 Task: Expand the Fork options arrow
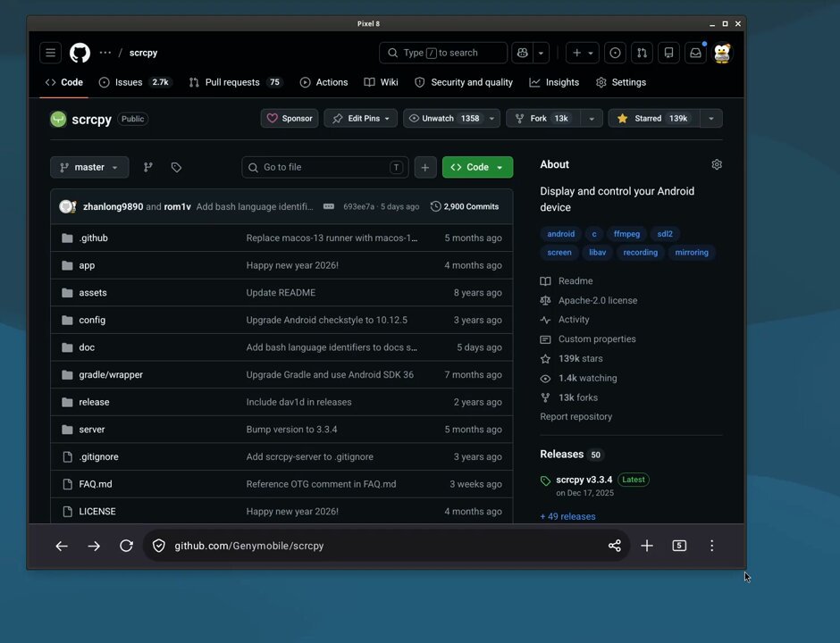[x=592, y=118]
